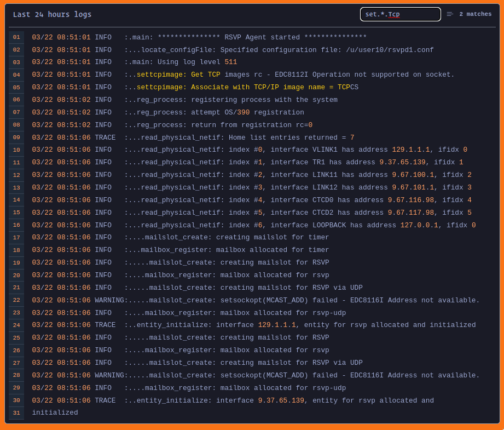The image size is (504, 430).
Task: Select the timestamp 03/22 on line 01
Action: [x=44, y=37]
